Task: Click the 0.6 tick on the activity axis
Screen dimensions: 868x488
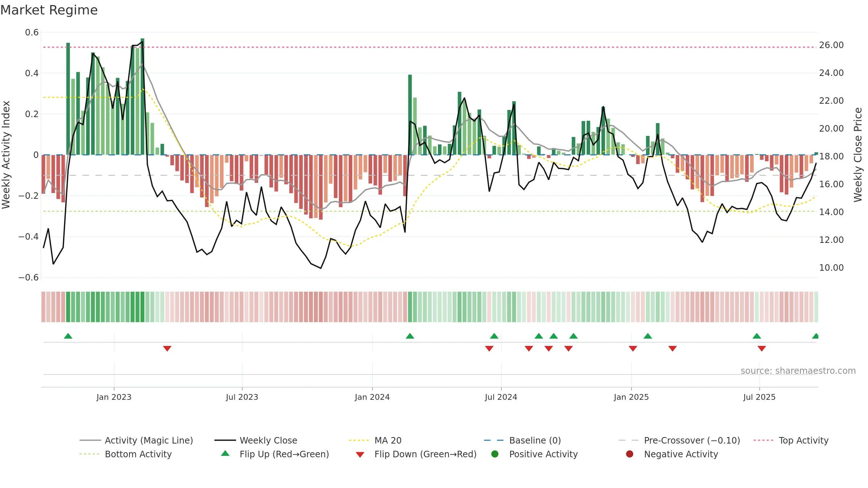Action: point(32,33)
